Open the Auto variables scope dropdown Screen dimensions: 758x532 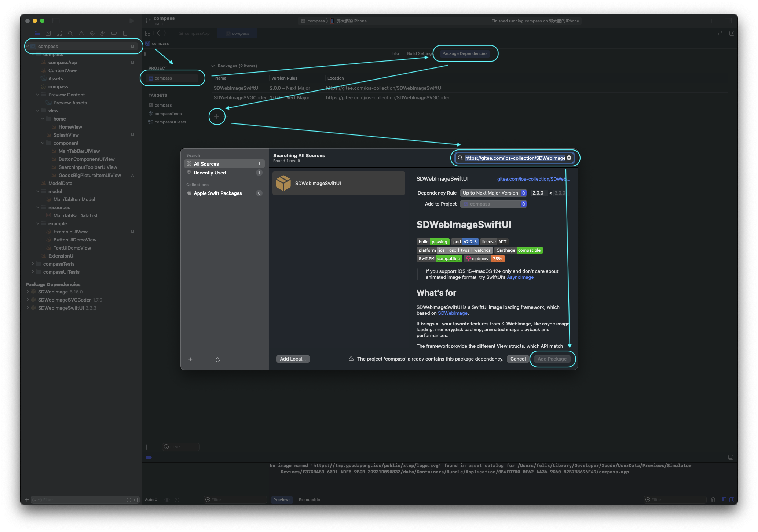tap(151, 500)
